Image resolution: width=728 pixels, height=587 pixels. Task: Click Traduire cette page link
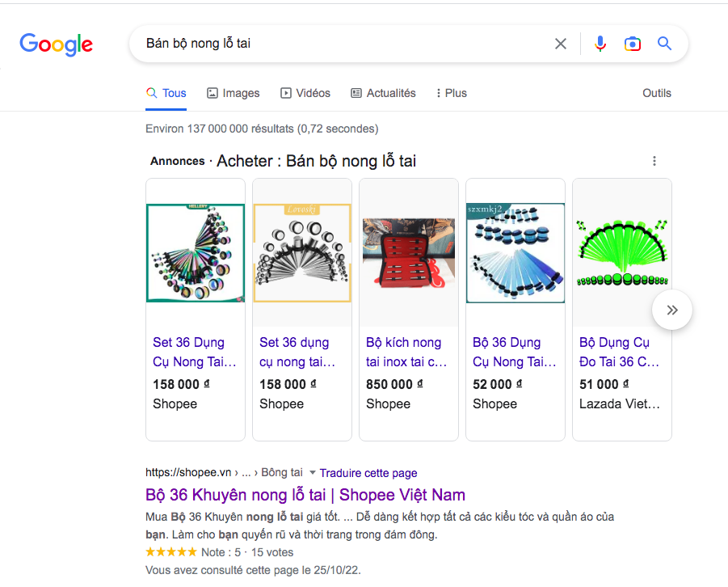[x=368, y=473]
